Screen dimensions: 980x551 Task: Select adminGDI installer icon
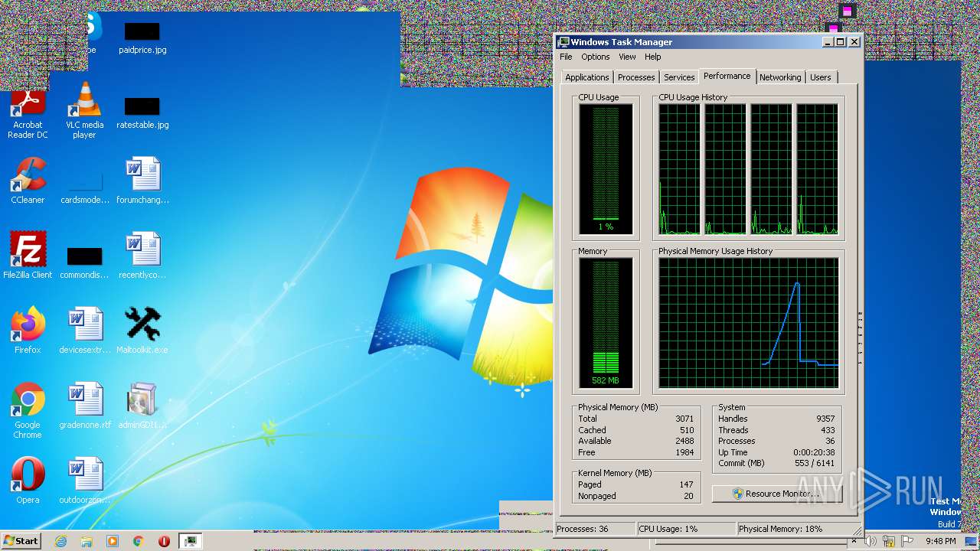(142, 406)
